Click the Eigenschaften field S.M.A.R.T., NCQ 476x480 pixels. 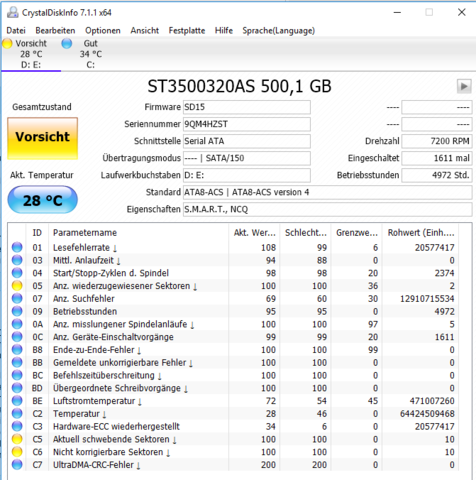(x=327, y=209)
